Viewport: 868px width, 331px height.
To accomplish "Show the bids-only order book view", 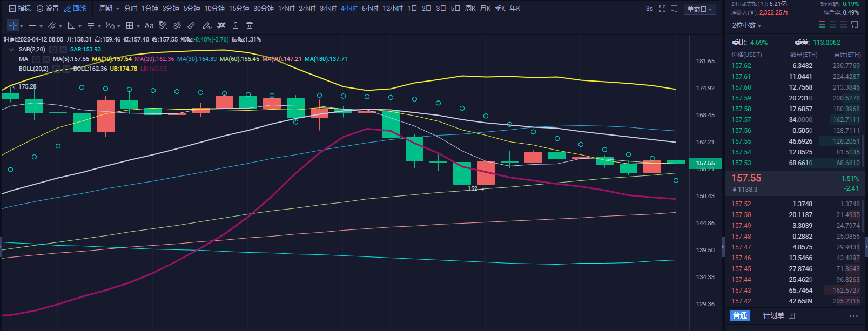I will 833,25.
